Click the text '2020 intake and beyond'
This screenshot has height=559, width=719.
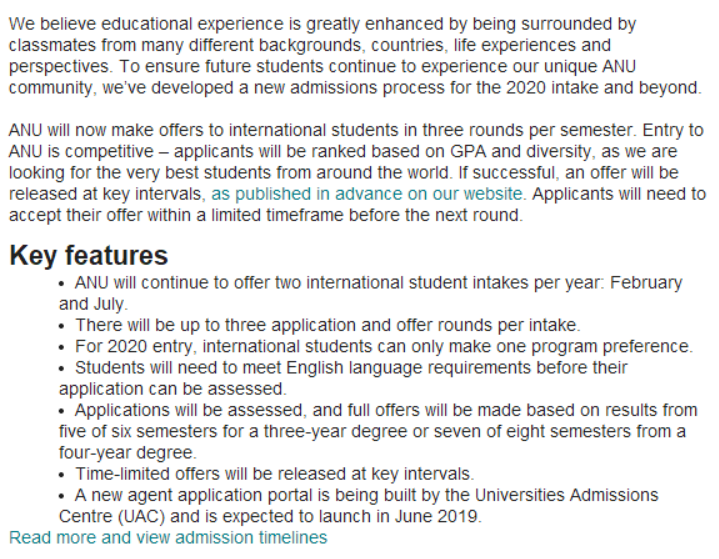click(603, 87)
